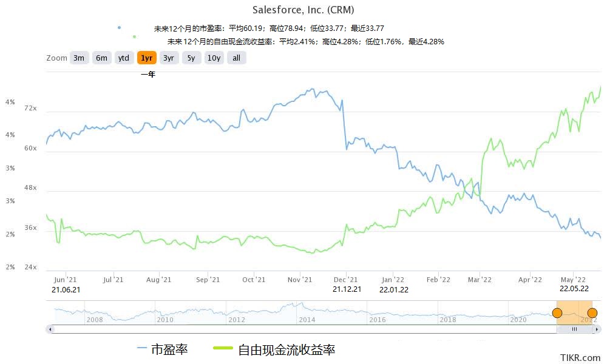607x364 pixels.
Task: Click the Nov '21 x-axis label
Action: click(300, 280)
